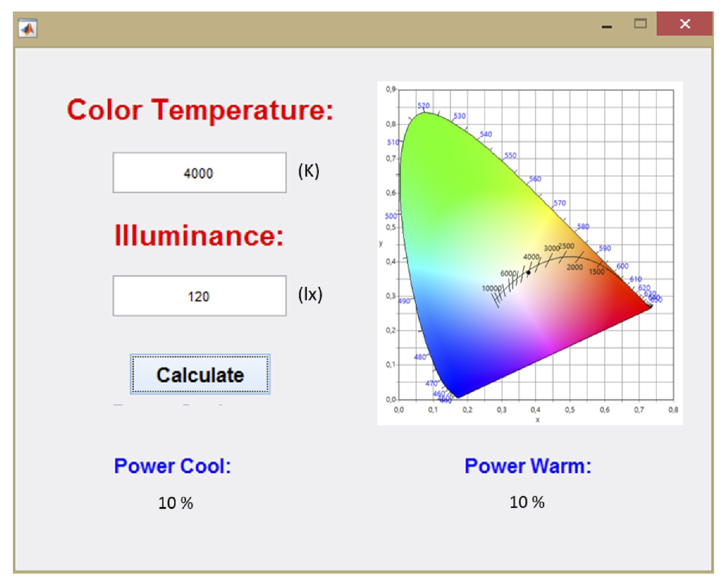Screen dimensions: 726x588
Task: Click the black dot marker on the Planckian curve
Action: (x=528, y=273)
